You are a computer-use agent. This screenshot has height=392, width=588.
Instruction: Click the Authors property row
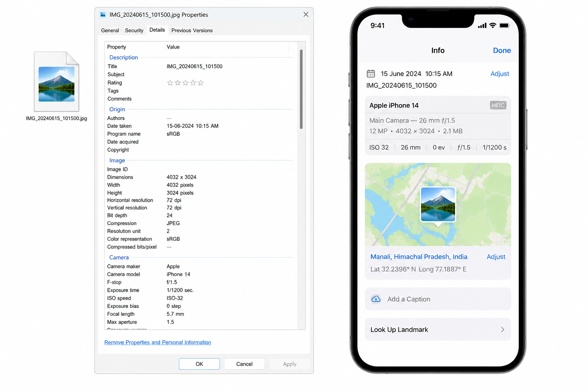coord(201,118)
